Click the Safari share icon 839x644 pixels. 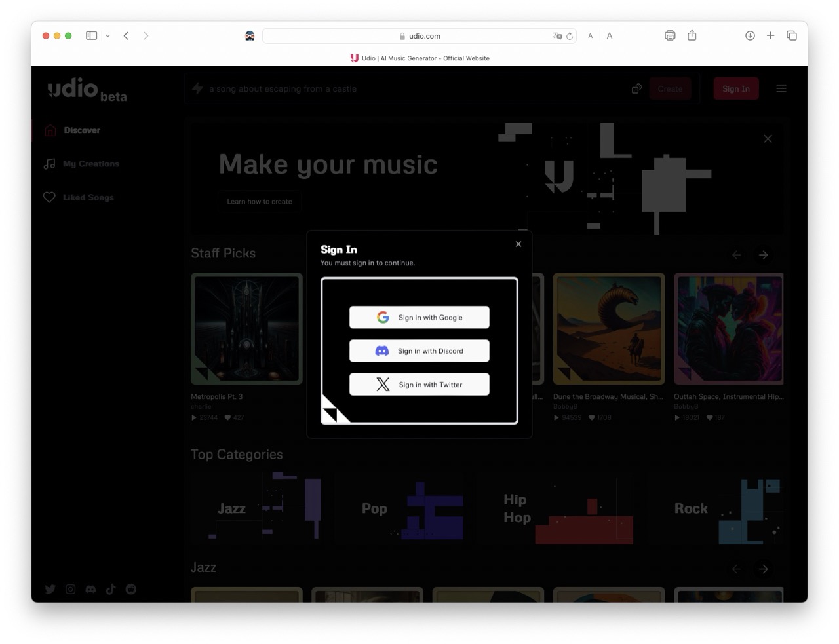click(x=692, y=36)
